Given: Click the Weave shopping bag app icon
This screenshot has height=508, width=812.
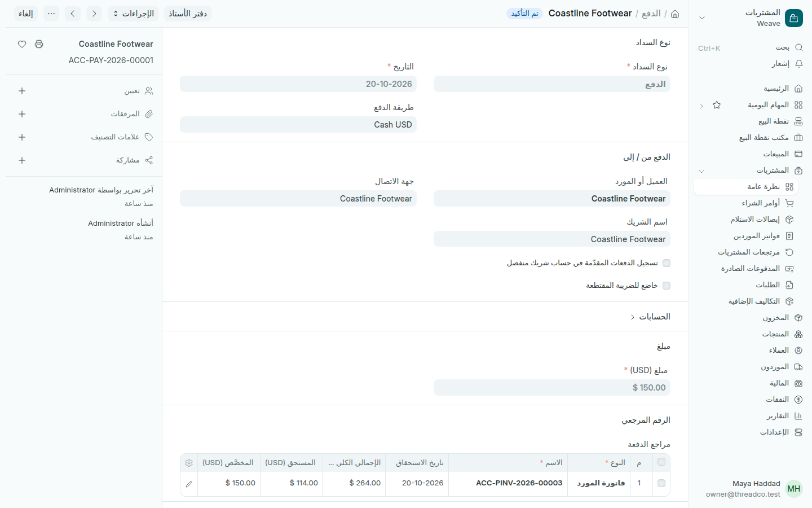Looking at the screenshot, I should [x=794, y=18].
